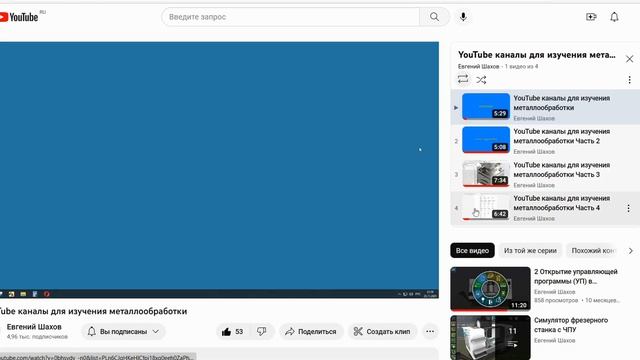Screen dimensions: 640x360
Task: Open Симулятор фрезерного станка с ЧПУ thumbnail
Action: tap(490, 338)
